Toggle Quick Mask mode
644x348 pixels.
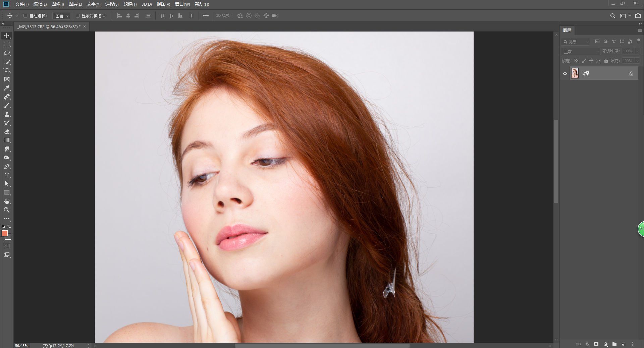7,246
